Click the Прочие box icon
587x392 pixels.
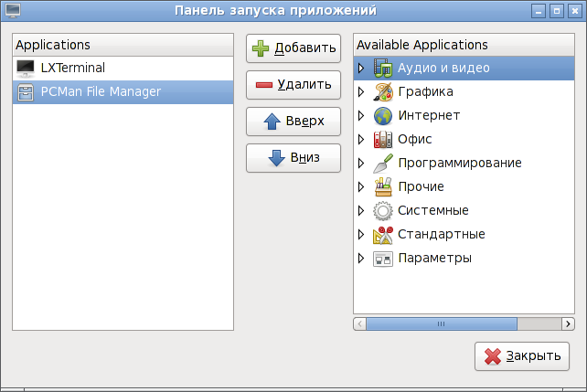coord(383,187)
